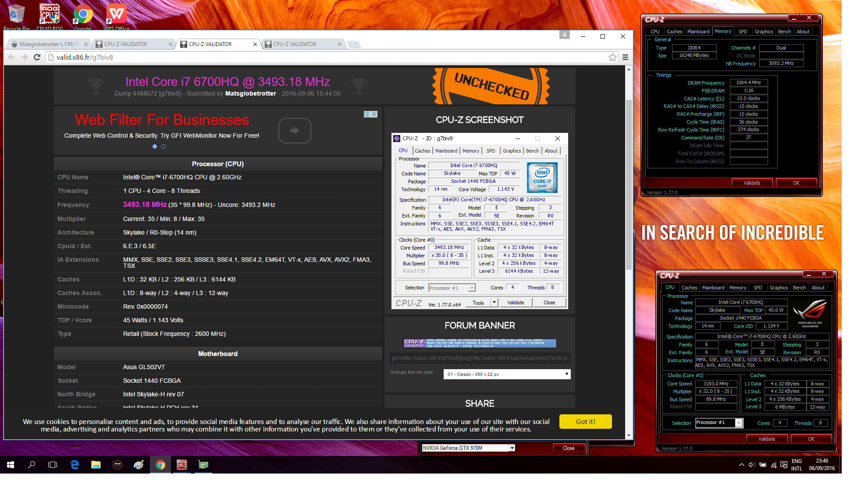Open the Matsglobetrotter submitter link
This screenshot has width=868, height=488.
tap(250, 93)
